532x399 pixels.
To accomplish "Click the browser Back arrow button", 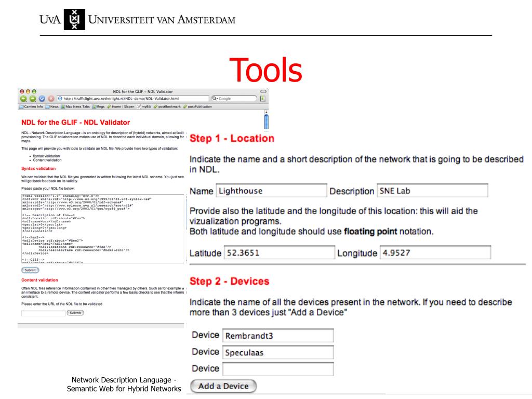I will click(23, 99).
